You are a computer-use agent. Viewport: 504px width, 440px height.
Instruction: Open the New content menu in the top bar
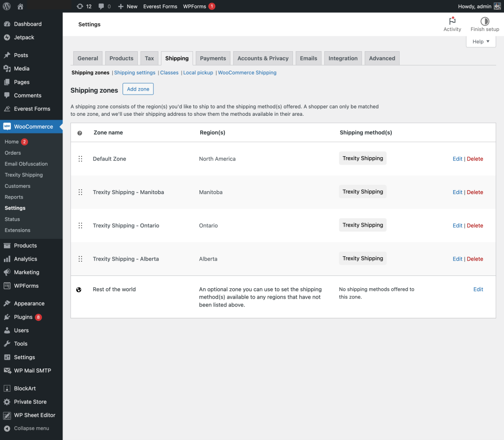(x=127, y=6)
